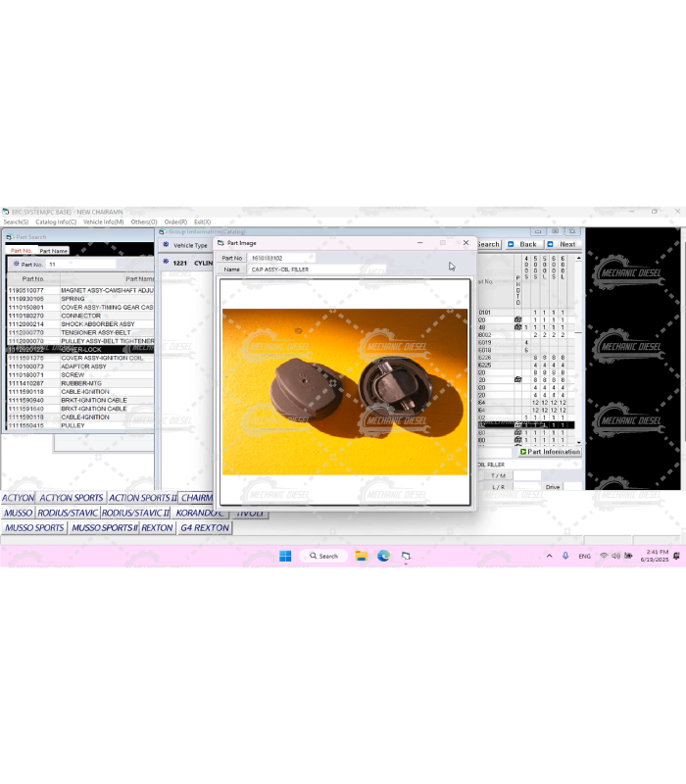Click the microphone icon in system tray
The width and height of the screenshot is (686, 784).
(565, 556)
